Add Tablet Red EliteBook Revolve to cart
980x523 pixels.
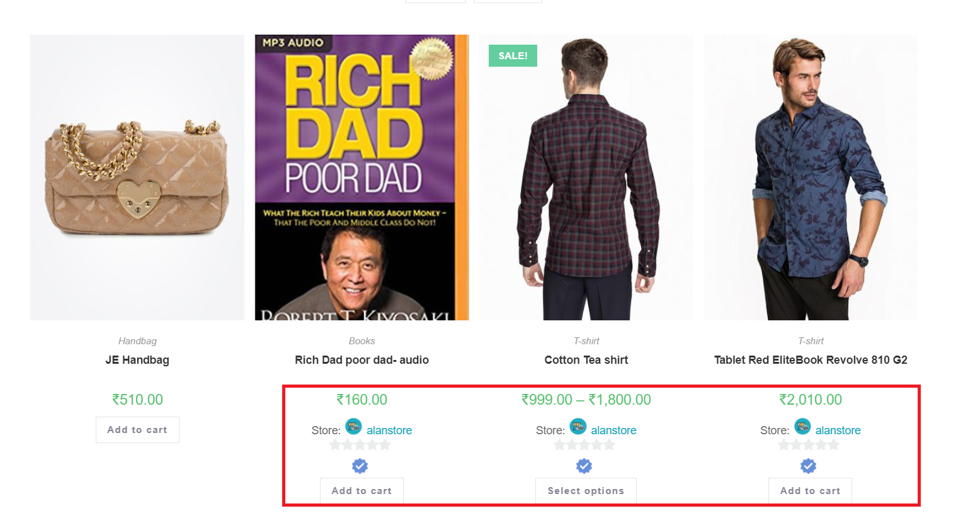(810, 491)
